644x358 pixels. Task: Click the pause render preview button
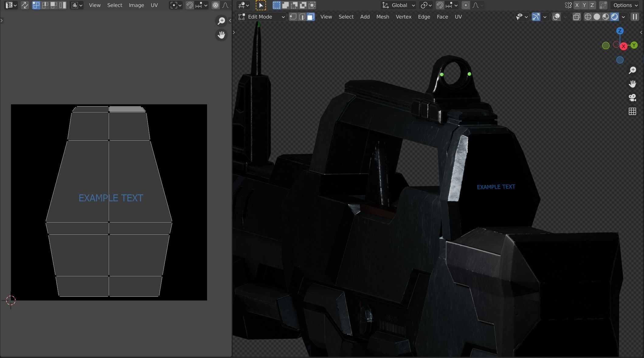(635, 17)
